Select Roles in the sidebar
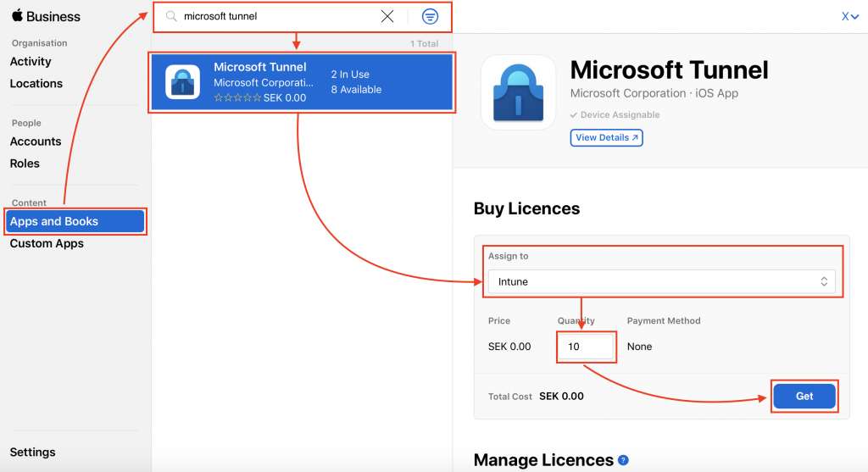The image size is (868, 472). click(25, 164)
